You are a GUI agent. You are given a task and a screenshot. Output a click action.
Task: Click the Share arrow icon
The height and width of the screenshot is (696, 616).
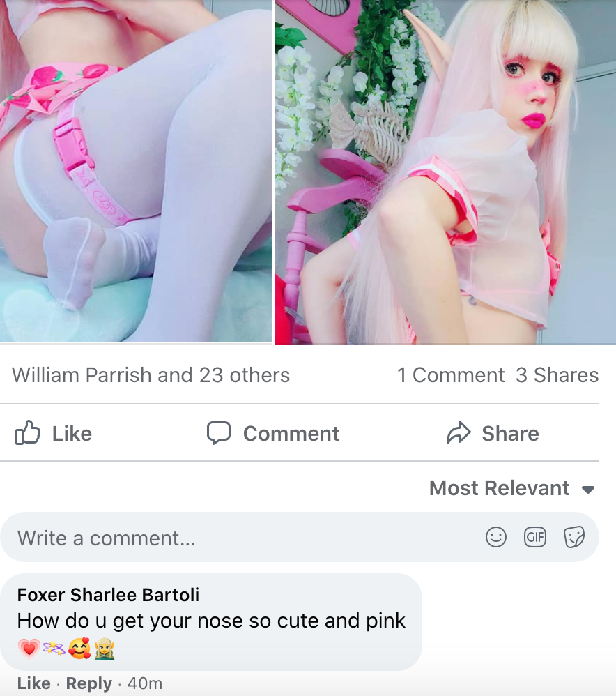pyautogui.click(x=458, y=433)
